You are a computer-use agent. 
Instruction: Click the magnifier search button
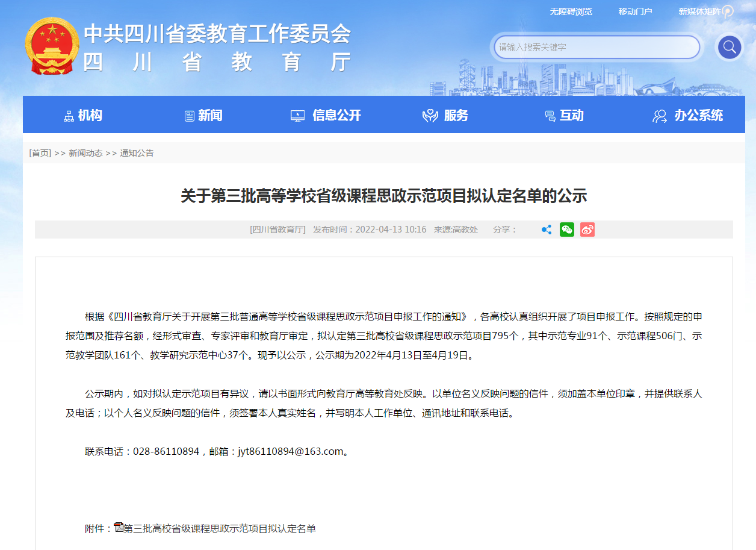click(729, 47)
